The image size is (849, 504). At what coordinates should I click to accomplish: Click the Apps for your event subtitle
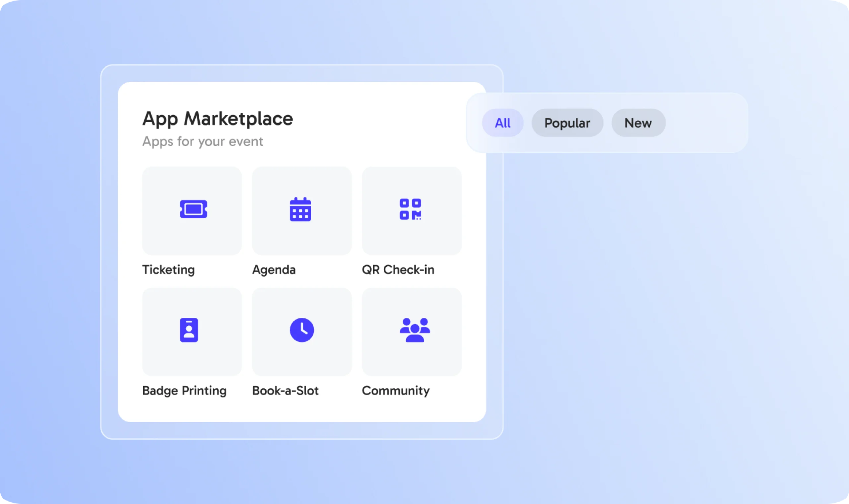203,141
